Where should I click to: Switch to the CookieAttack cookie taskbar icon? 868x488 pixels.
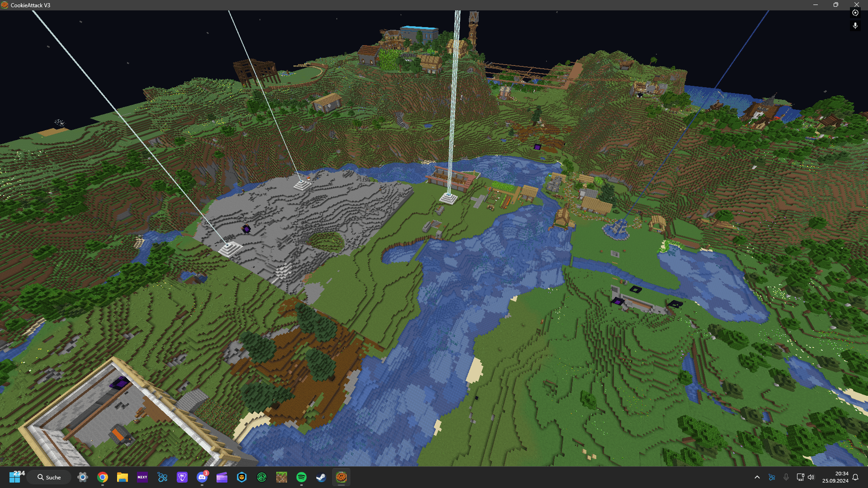[x=341, y=477]
